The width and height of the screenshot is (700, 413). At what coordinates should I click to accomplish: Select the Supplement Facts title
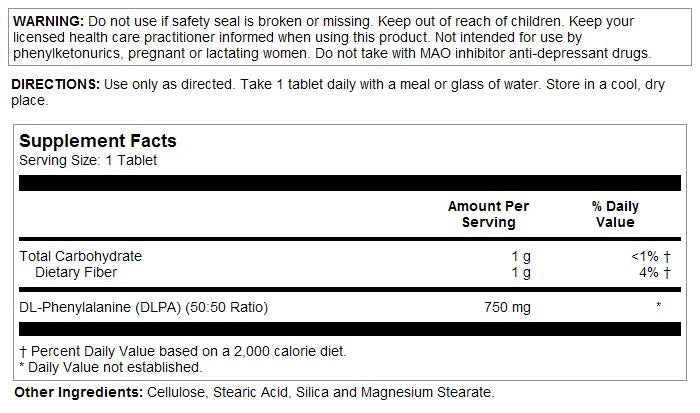pyautogui.click(x=98, y=141)
